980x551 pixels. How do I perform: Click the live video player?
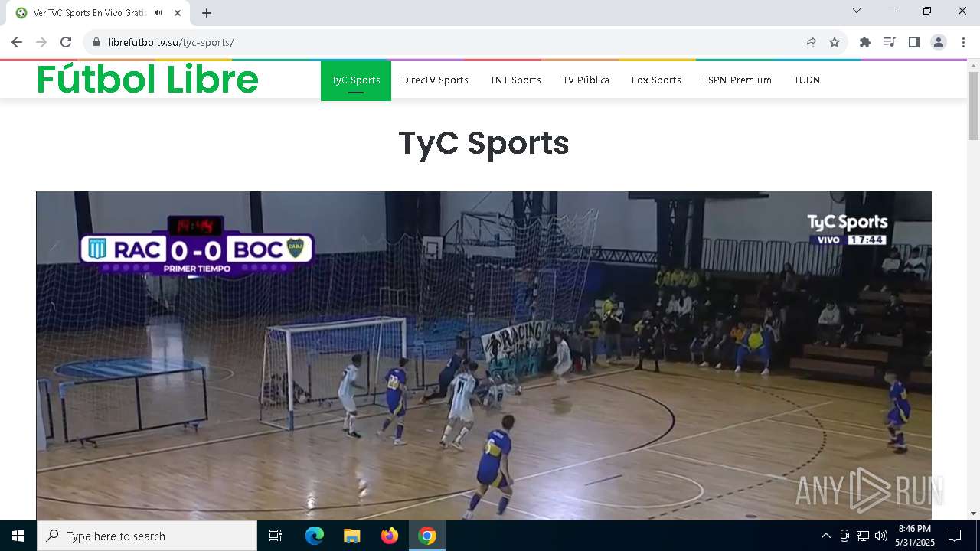click(x=484, y=356)
